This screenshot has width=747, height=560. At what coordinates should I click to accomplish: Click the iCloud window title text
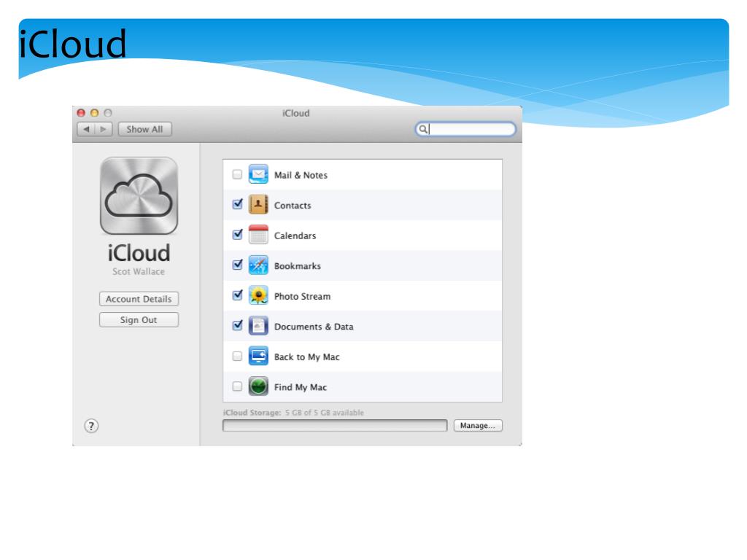[296, 113]
